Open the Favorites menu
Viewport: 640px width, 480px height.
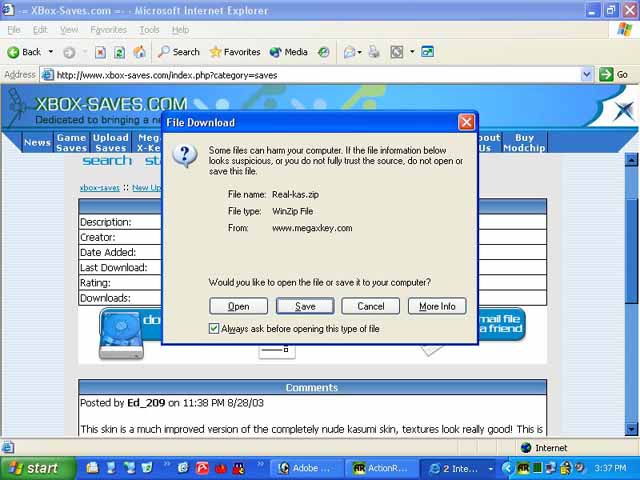(x=109, y=30)
